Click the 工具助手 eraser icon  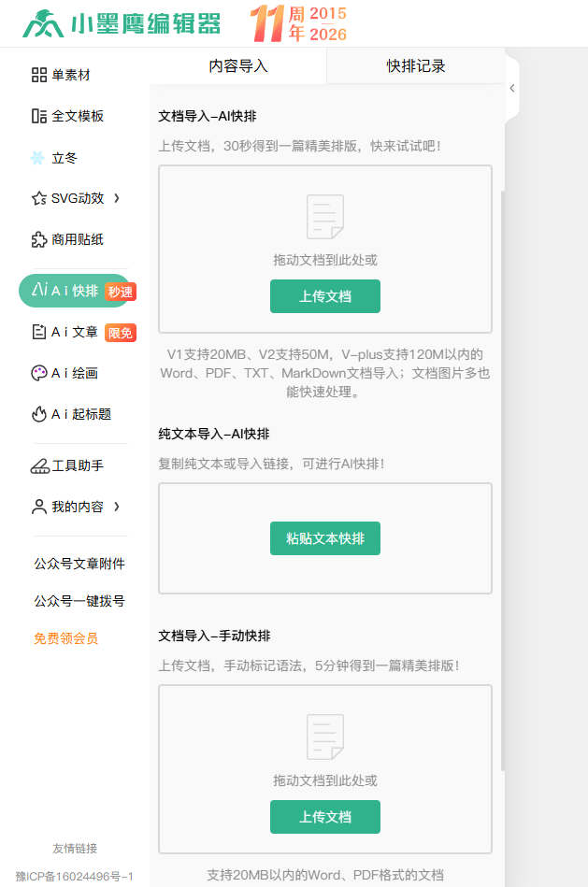click(x=39, y=466)
